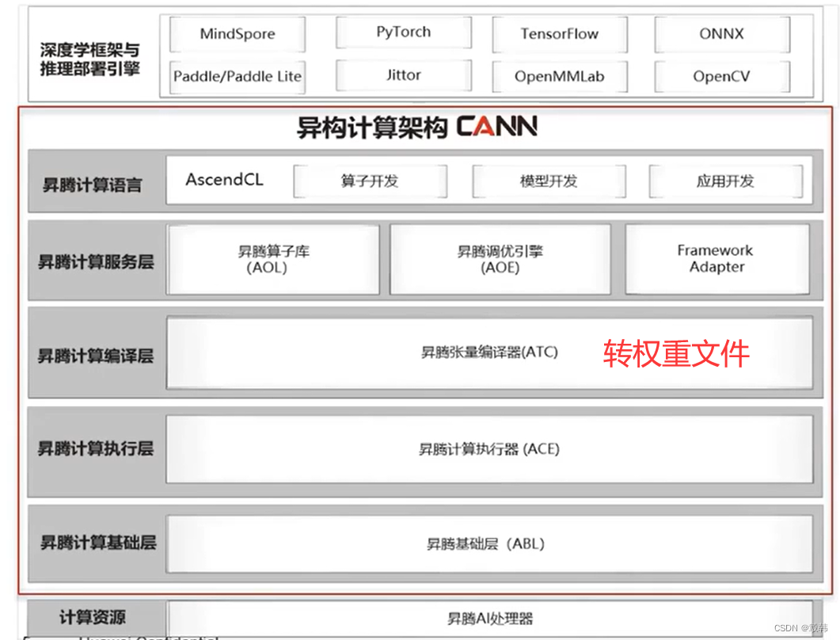Click the TensorFlow box
Screen dimensions: 840x640
[559, 34]
